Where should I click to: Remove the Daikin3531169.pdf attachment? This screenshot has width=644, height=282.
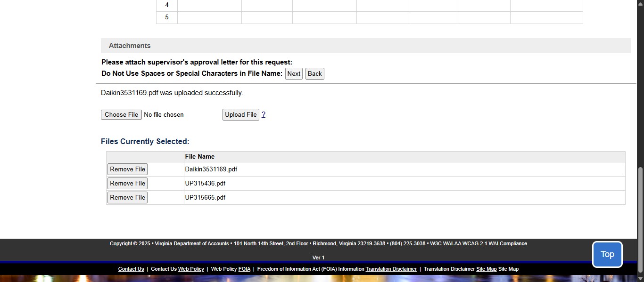(x=127, y=169)
